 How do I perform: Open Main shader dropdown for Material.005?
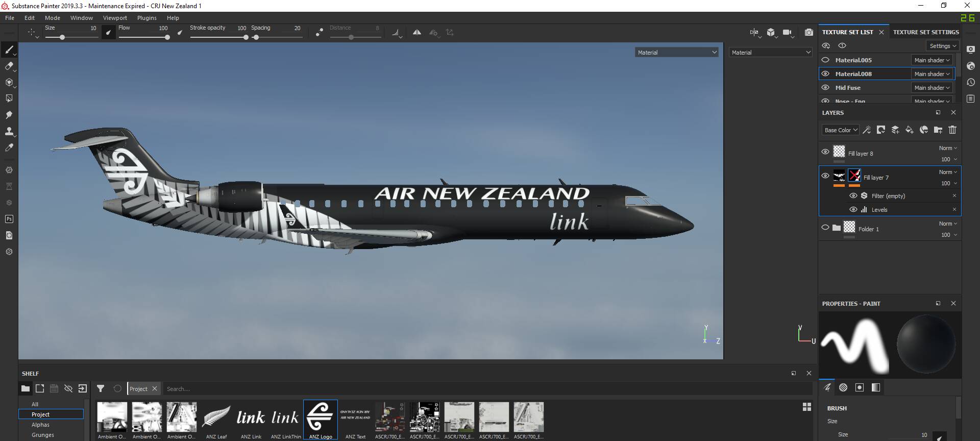pos(932,60)
